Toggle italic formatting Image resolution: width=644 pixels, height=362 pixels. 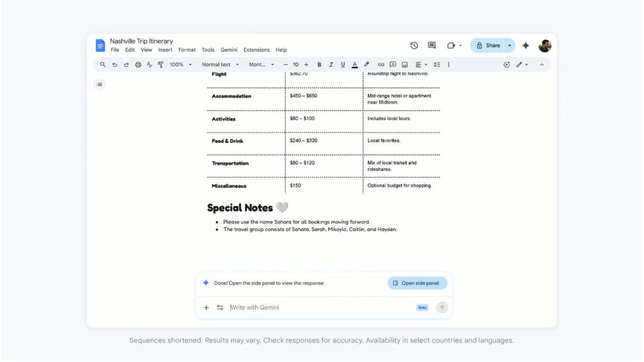click(x=331, y=64)
